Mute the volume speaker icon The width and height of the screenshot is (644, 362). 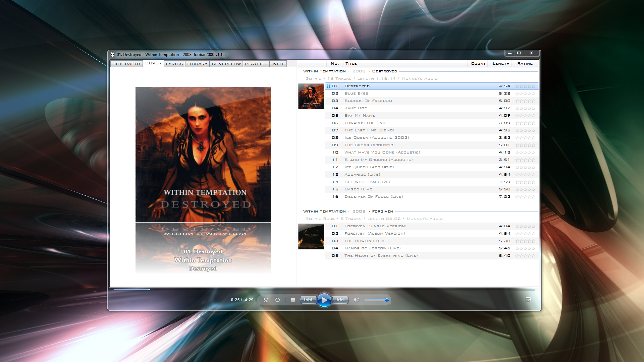pyautogui.click(x=356, y=300)
